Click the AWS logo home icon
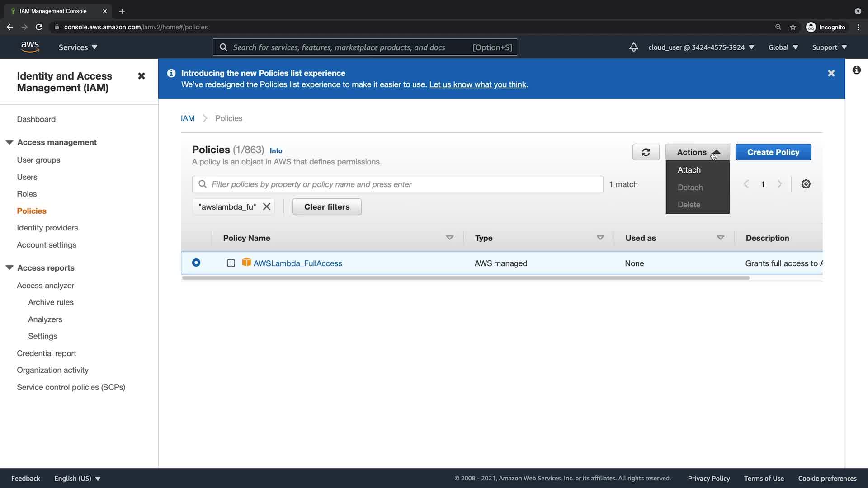Screen dimensions: 868x488 [30, 47]
